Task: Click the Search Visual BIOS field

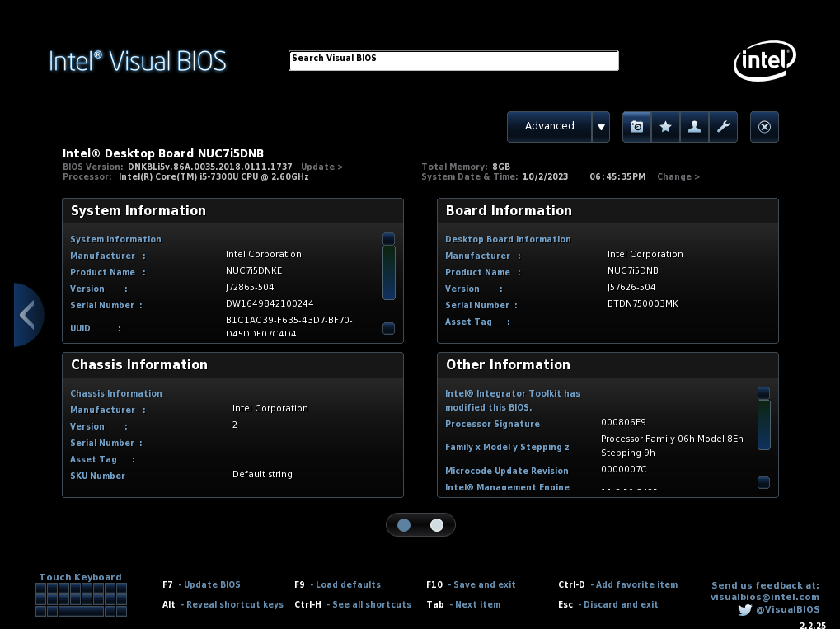Action: (x=453, y=60)
